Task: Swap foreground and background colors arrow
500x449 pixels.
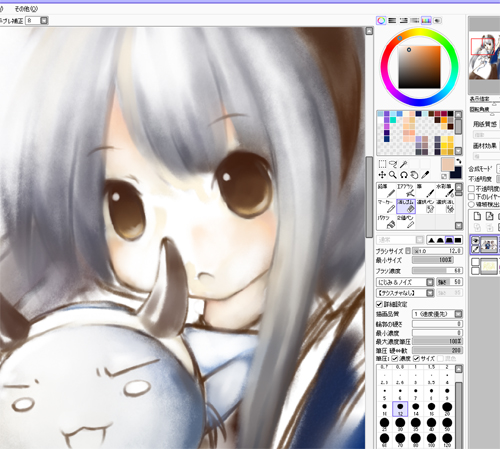Action: tap(459, 161)
